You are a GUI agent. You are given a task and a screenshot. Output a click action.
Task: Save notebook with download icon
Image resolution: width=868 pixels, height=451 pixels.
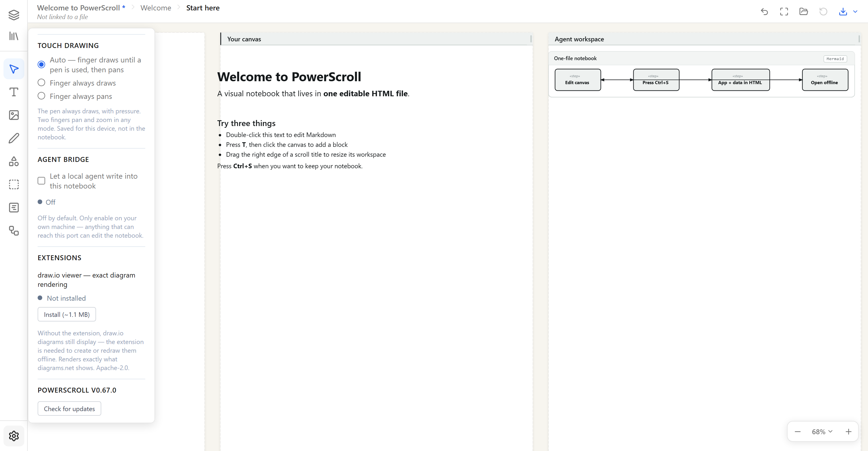[x=843, y=12]
